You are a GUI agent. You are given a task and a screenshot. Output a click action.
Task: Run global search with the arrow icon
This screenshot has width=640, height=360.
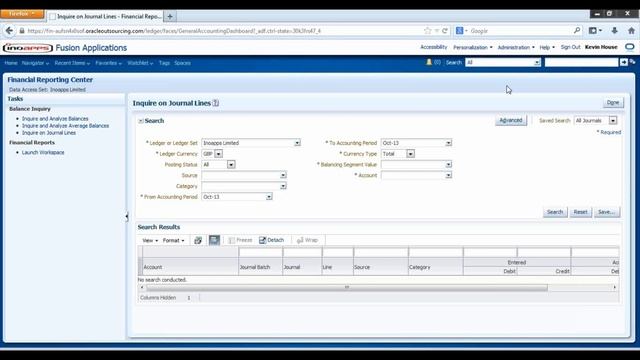[x=624, y=62]
